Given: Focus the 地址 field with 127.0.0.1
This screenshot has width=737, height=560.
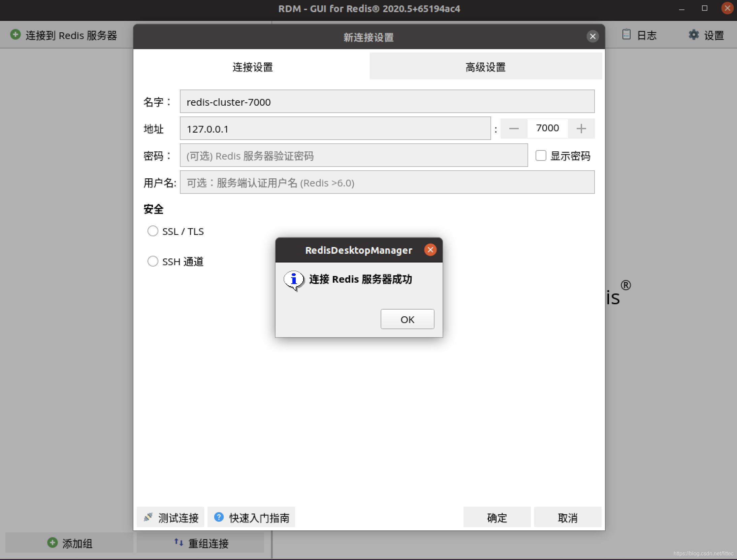Looking at the screenshot, I should click(335, 128).
